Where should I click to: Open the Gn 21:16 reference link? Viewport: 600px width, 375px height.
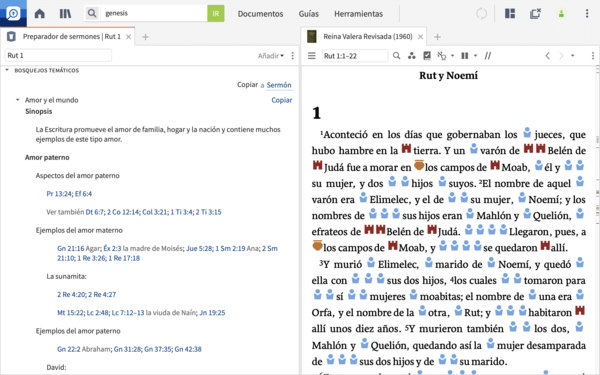coord(70,248)
